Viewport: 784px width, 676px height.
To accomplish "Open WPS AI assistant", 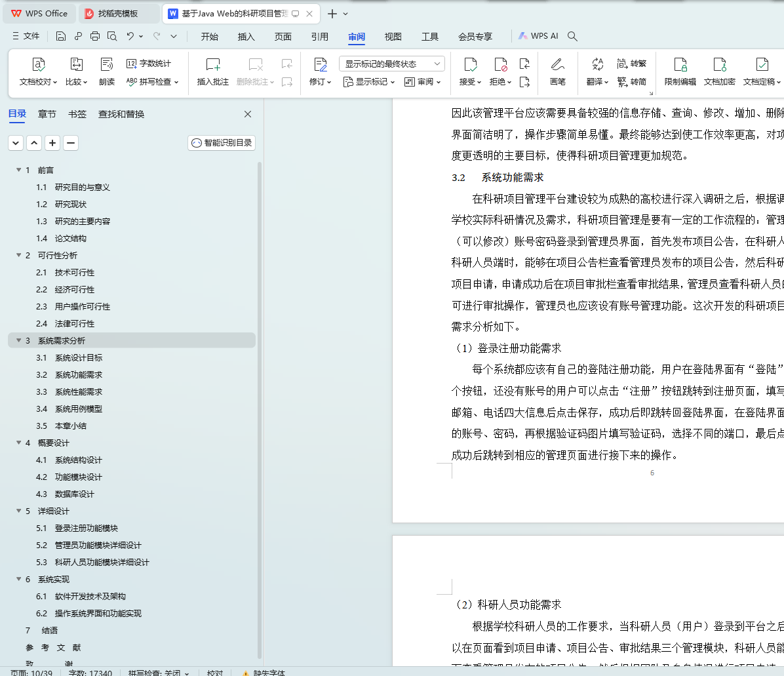I will click(x=538, y=36).
